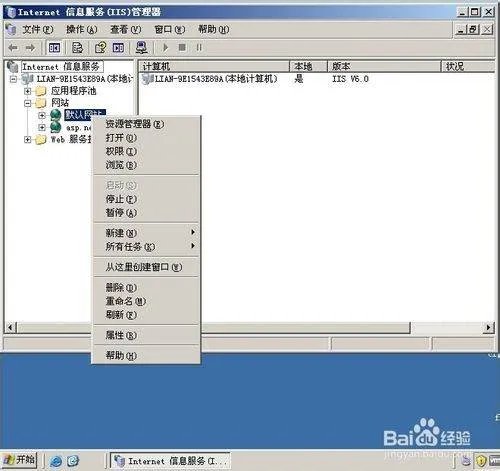
Task: Expand the Web 服务 folder node
Action: coord(28,139)
